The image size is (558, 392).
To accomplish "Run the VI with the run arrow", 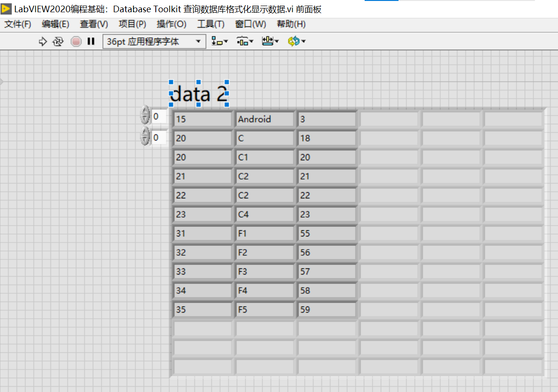I will click(x=42, y=41).
